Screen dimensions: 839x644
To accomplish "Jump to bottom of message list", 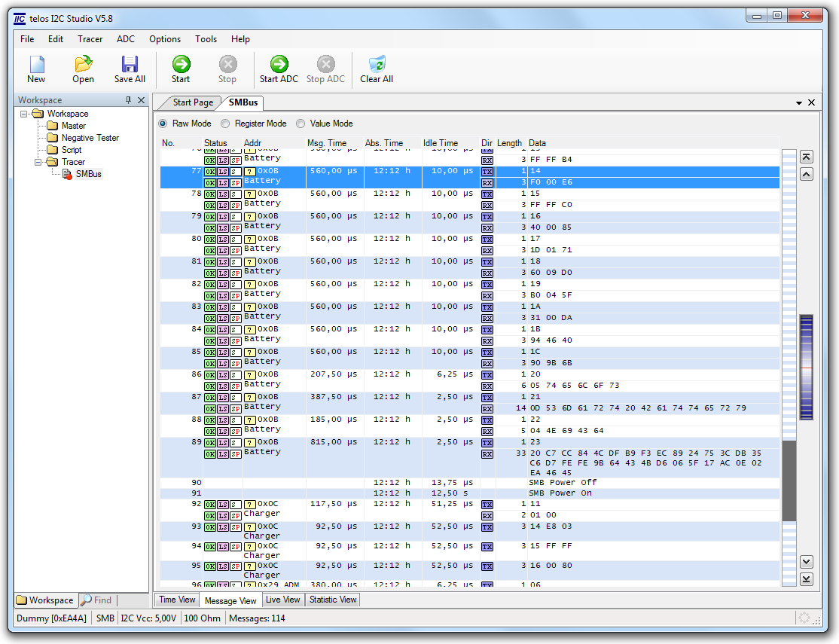I will point(806,578).
